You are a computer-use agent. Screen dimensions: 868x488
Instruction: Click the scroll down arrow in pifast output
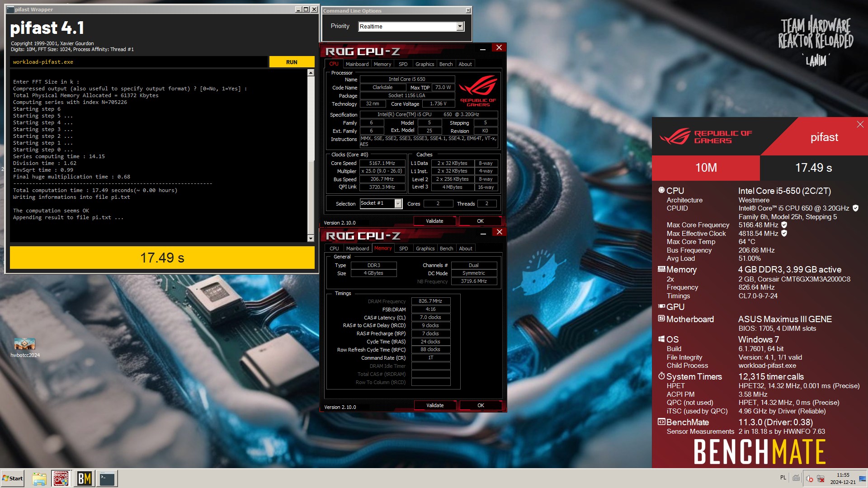tap(311, 238)
